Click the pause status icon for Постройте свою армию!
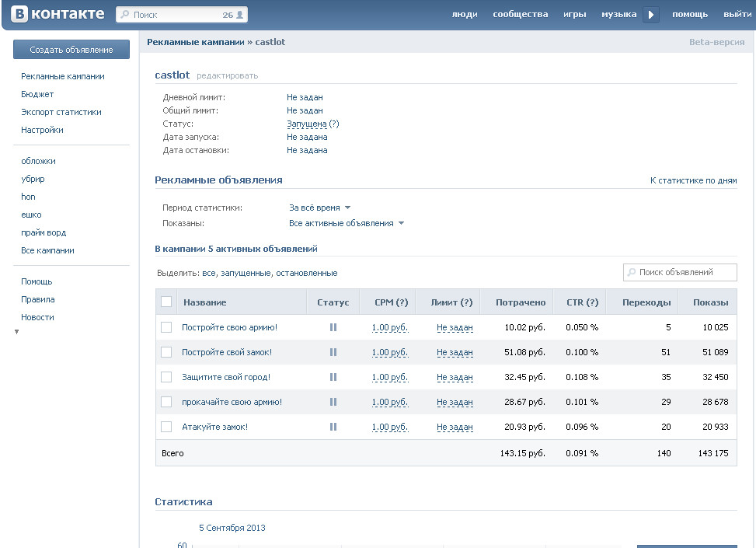756x548 pixels. 333,327
